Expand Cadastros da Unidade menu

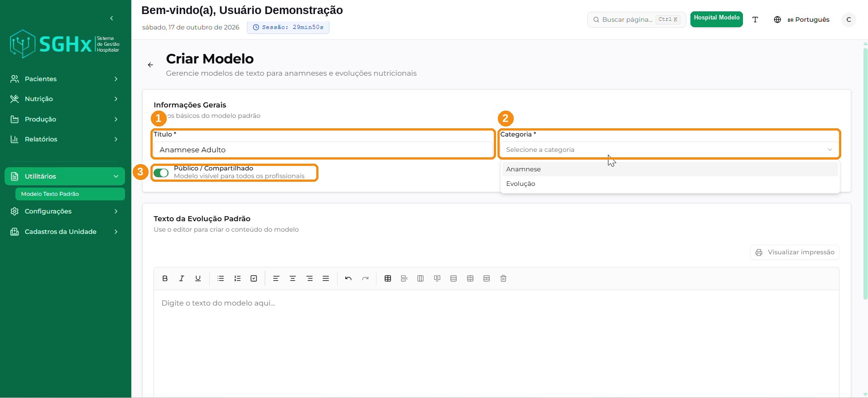click(x=64, y=232)
